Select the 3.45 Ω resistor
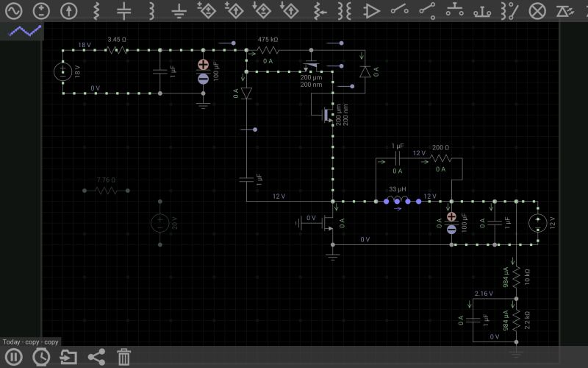Image resolution: width=588 pixels, height=368 pixels. 117,50
